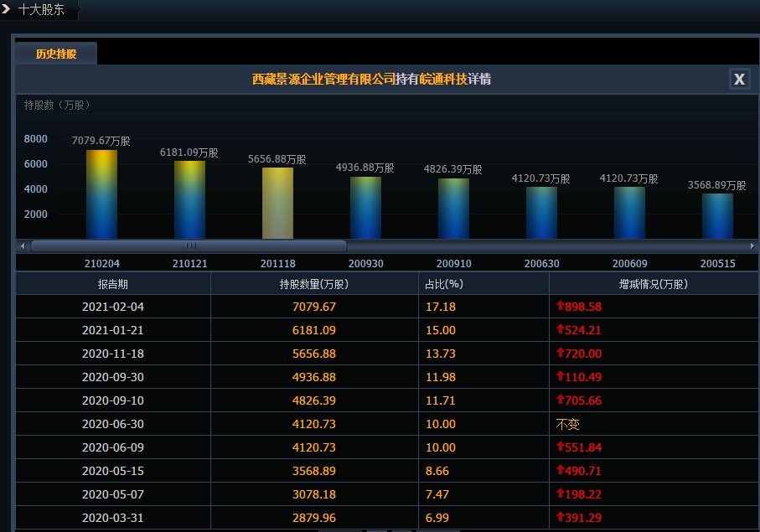
Task: Select the highlighted 201118 bar
Action: [x=277, y=203]
